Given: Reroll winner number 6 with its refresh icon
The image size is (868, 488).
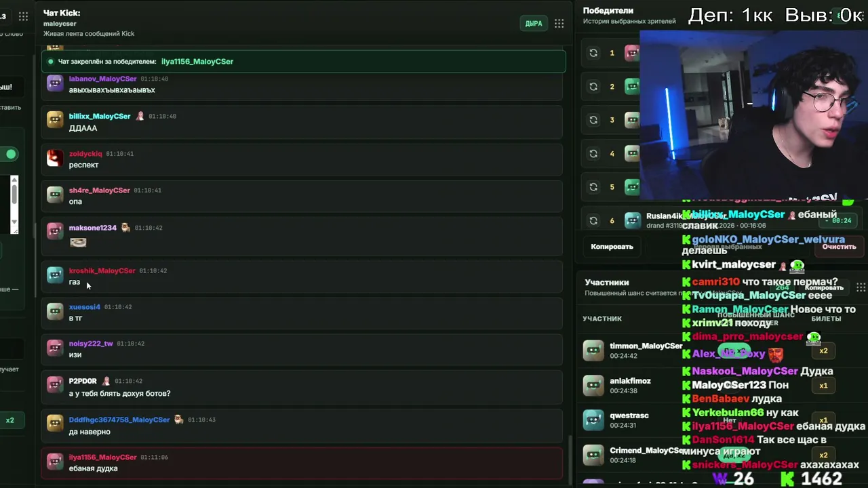Looking at the screenshot, I should [x=593, y=221].
